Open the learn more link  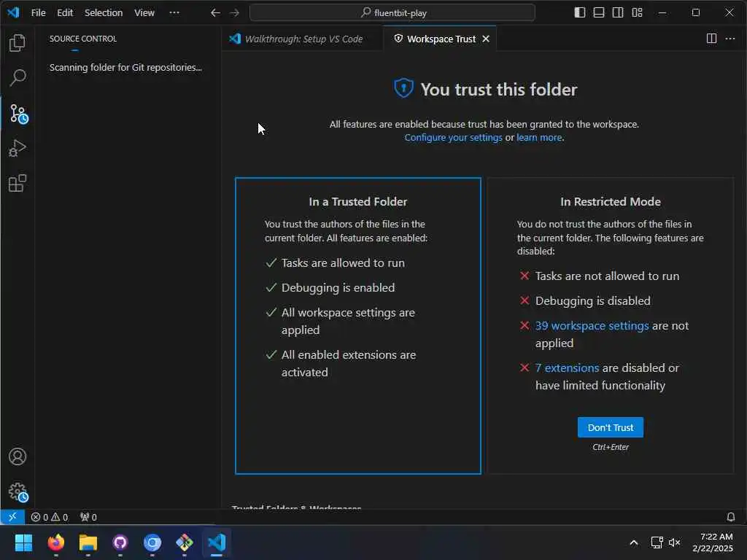pos(539,138)
